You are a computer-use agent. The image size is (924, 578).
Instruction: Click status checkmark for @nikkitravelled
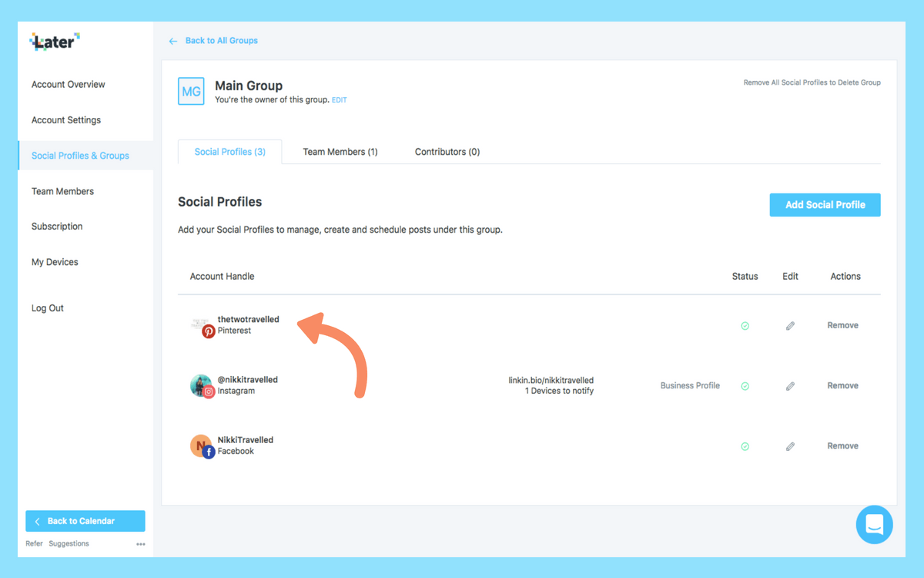point(745,386)
